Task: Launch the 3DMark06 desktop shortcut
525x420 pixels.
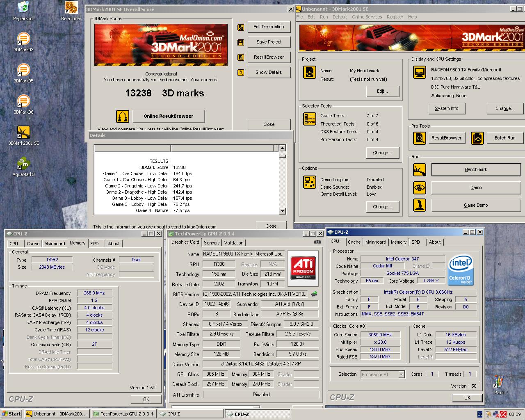Action: tap(23, 105)
